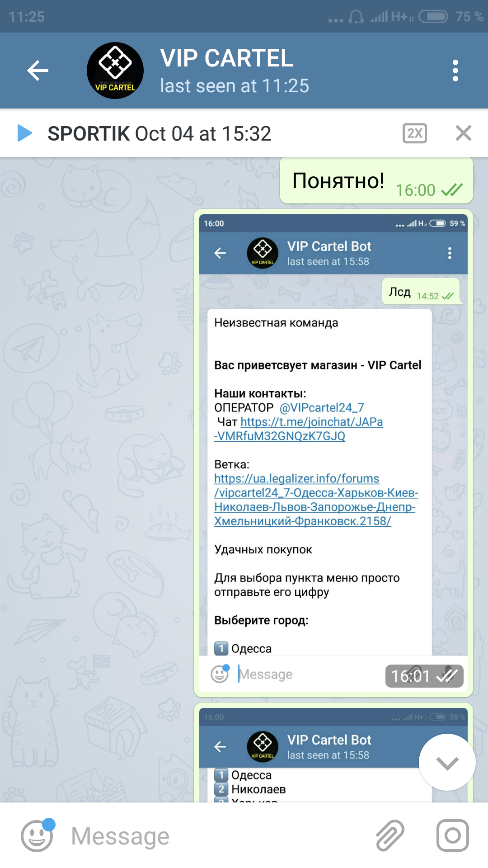Toggle 2X playback speed
Viewport: 488px width, 868px height.
(x=415, y=133)
